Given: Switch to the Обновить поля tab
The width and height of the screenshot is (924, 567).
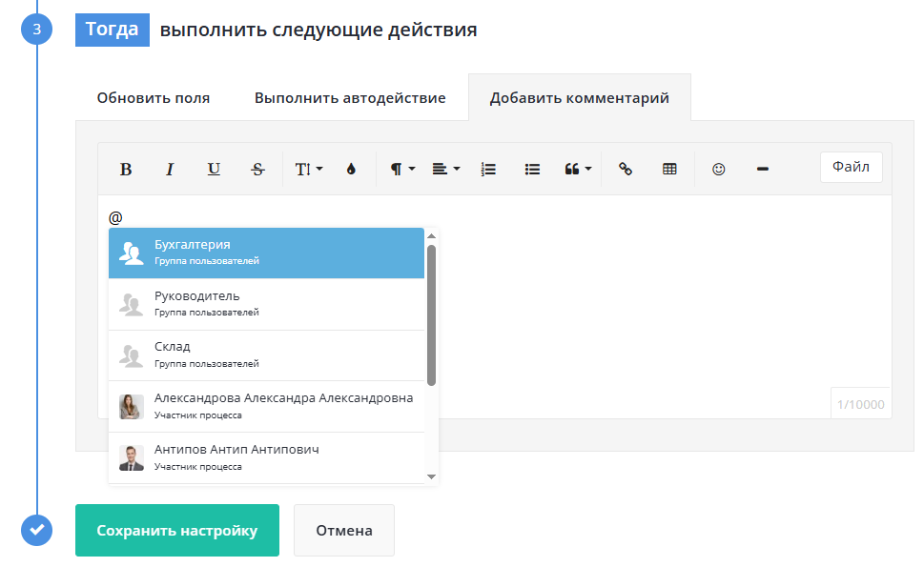Looking at the screenshot, I should click(x=153, y=98).
